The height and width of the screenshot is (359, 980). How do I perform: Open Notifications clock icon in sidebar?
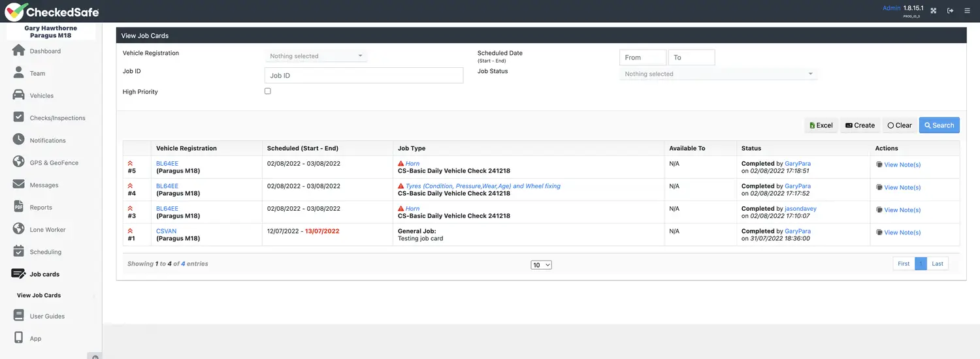[18, 140]
